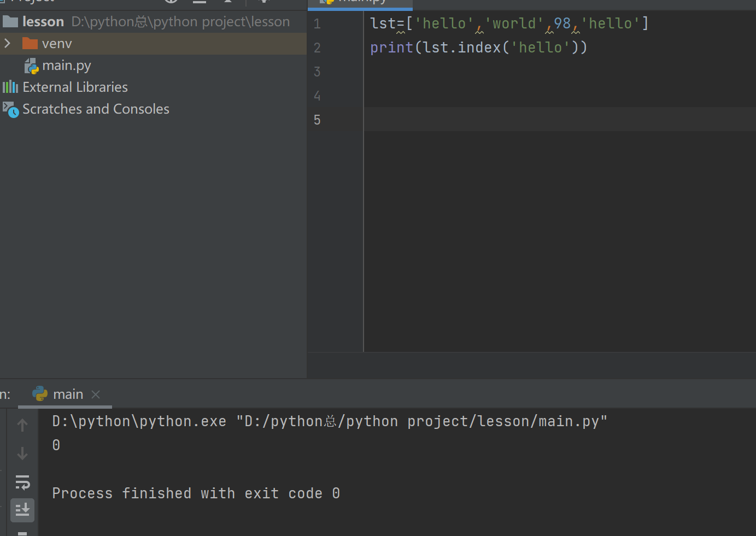Select the External Libraries node

pos(65,87)
